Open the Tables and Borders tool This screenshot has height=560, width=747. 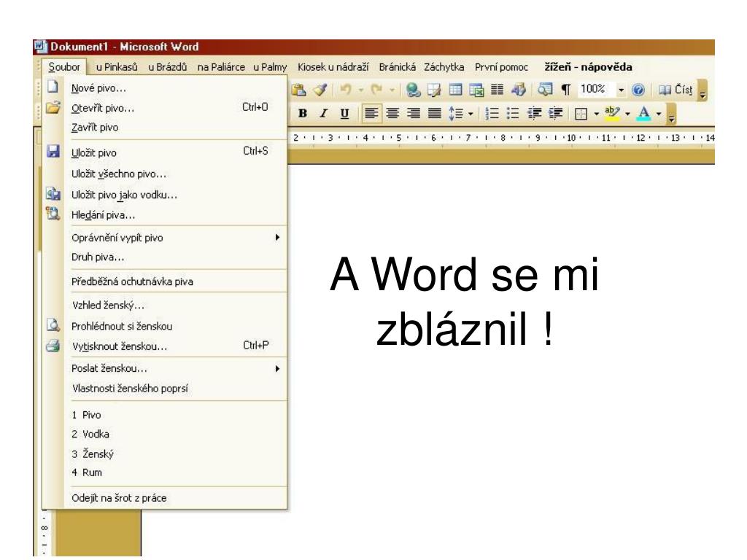point(434,90)
